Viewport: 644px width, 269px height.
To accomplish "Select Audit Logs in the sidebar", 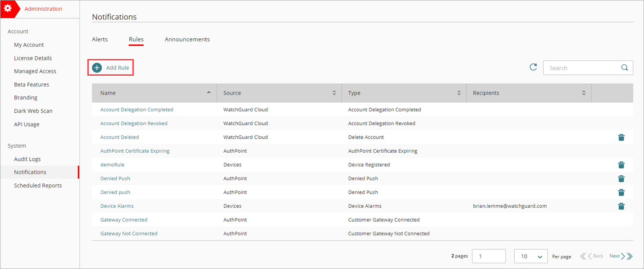I will pyautogui.click(x=27, y=159).
